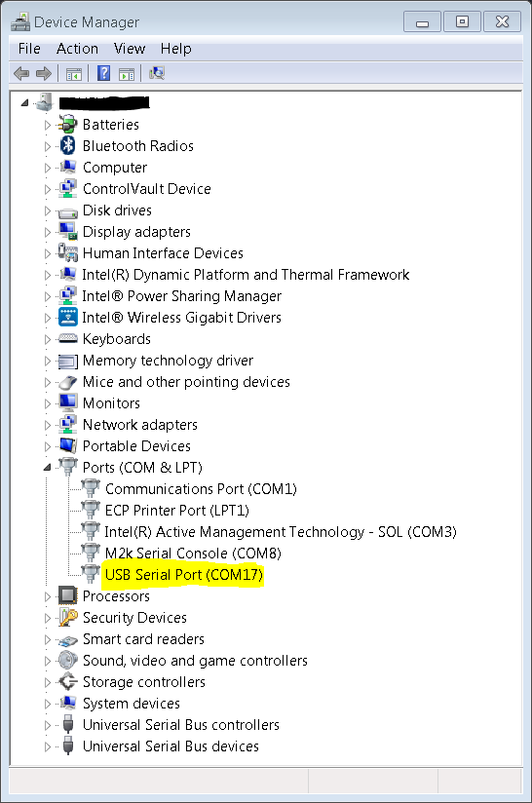Expand the Processors node
Viewport: 532px width, 803px height.
[x=47, y=596]
